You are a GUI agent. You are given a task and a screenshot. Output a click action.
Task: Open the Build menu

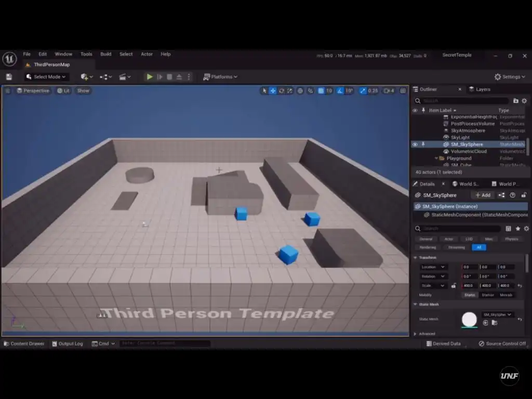[x=106, y=54]
